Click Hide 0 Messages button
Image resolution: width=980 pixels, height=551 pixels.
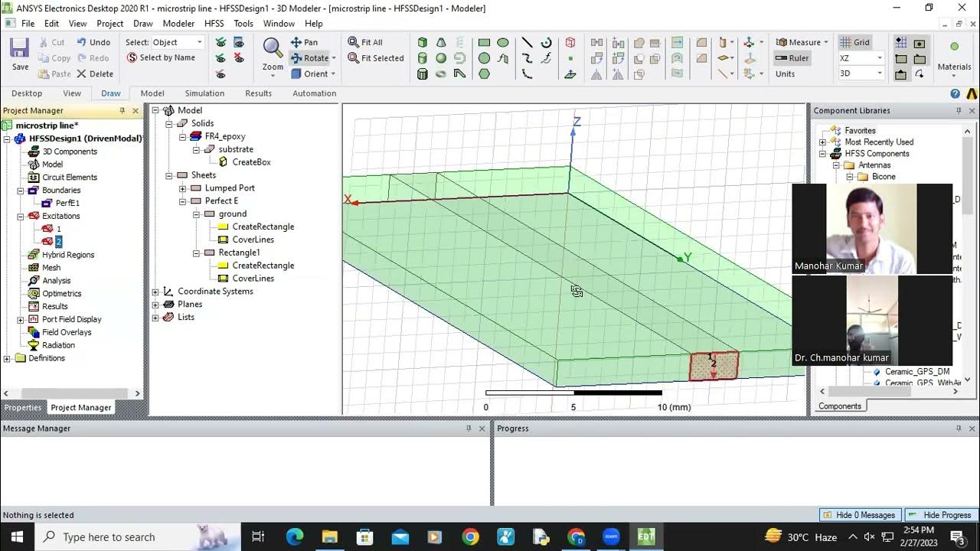(859, 515)
